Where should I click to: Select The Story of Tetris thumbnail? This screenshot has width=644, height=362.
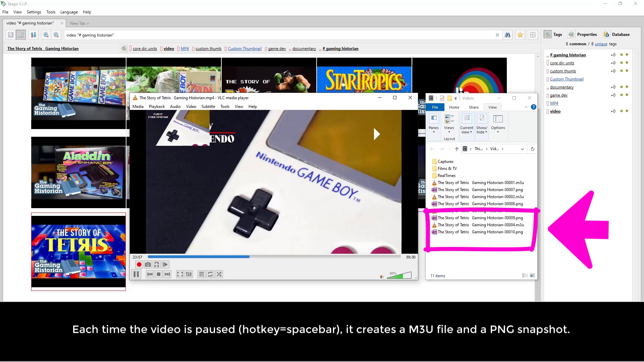(78, 252)
